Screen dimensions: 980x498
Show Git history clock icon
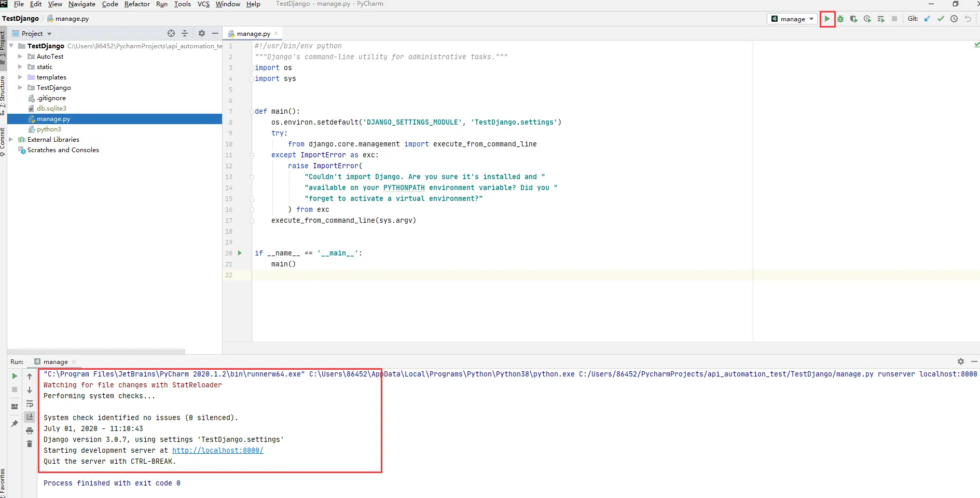(x=954, y=19)
